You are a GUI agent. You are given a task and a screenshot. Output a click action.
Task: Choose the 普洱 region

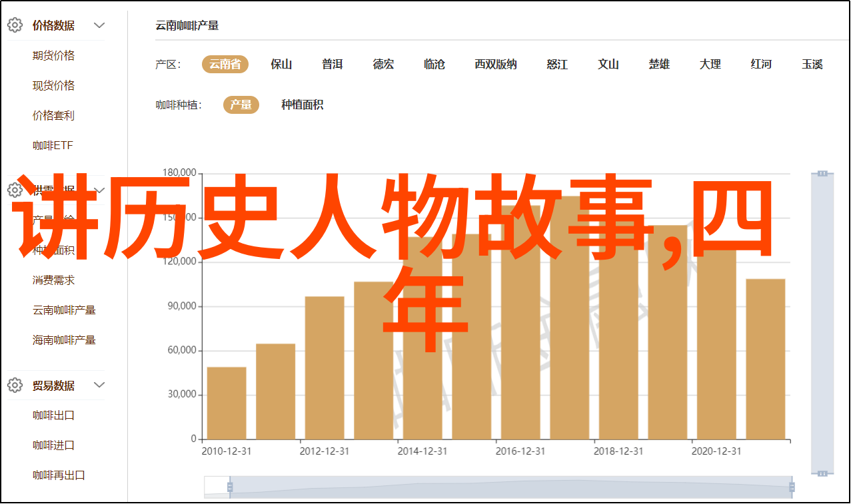[x=332, y=64]
